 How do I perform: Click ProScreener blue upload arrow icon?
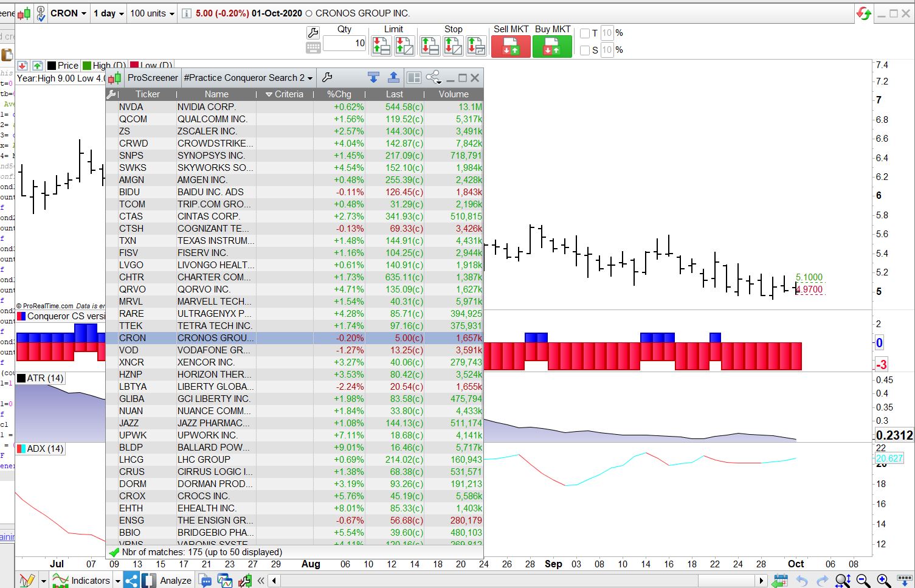tap(393, 77)
